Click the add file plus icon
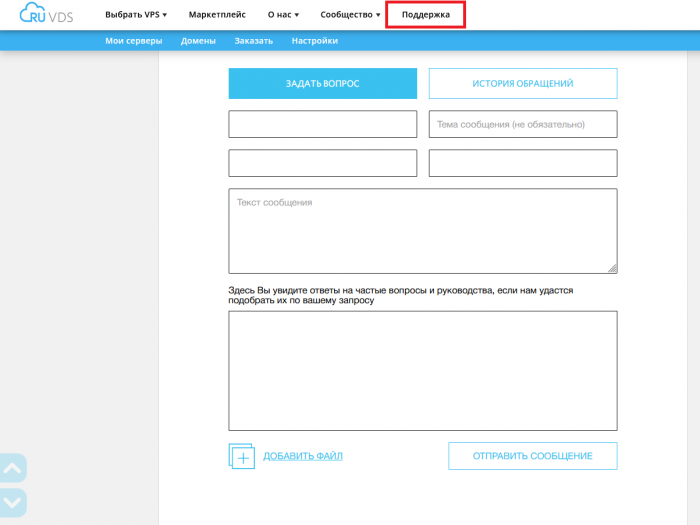 (x=242, y=456)
